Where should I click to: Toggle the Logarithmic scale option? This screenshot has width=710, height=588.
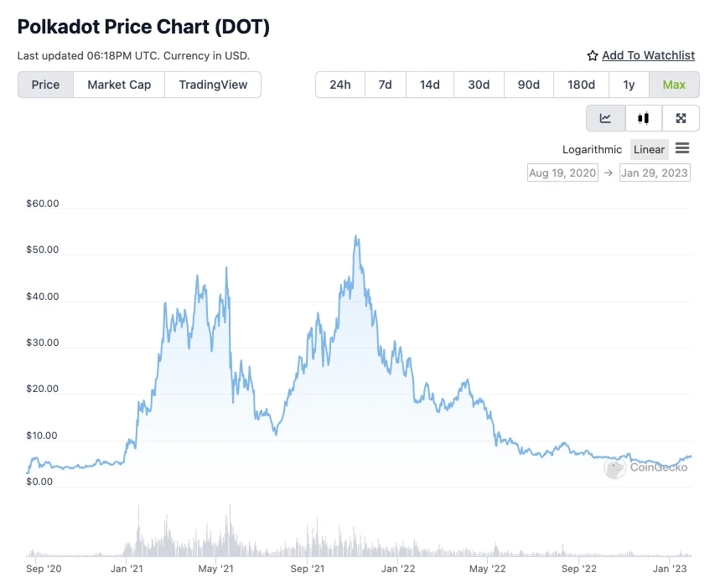click(592, 150)
